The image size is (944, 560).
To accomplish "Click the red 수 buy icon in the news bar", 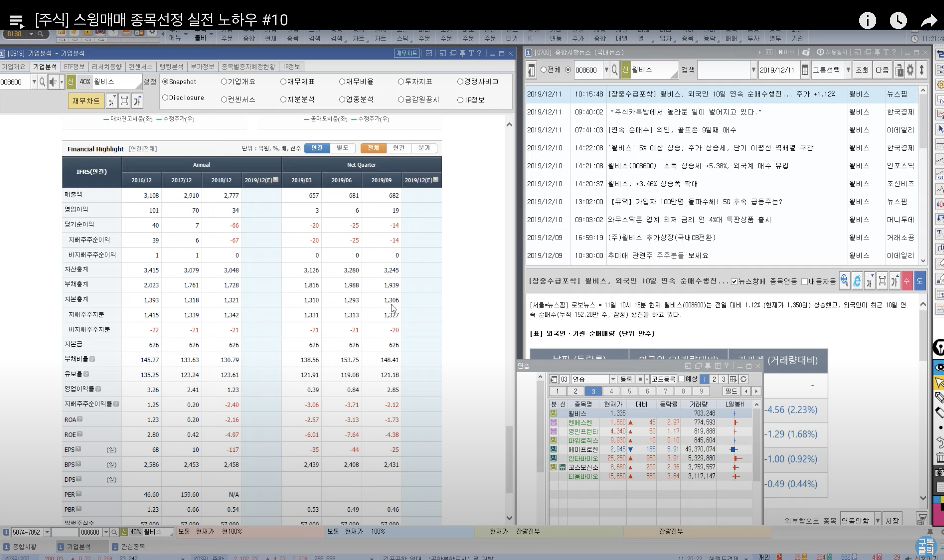I will coord(907,281).
